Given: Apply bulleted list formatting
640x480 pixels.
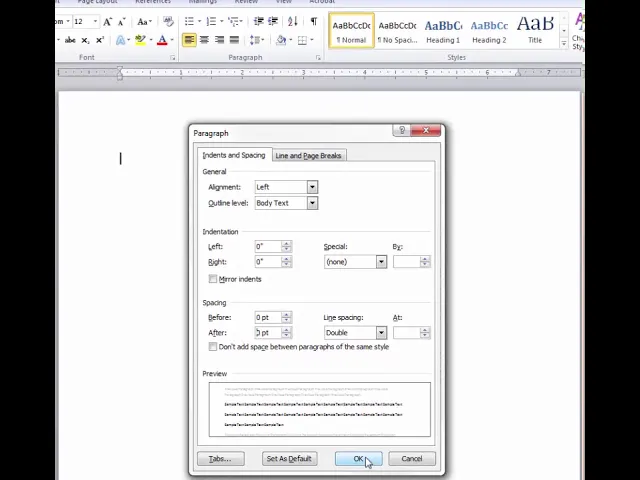Looking at the screenshot, I should coord(189,22).
